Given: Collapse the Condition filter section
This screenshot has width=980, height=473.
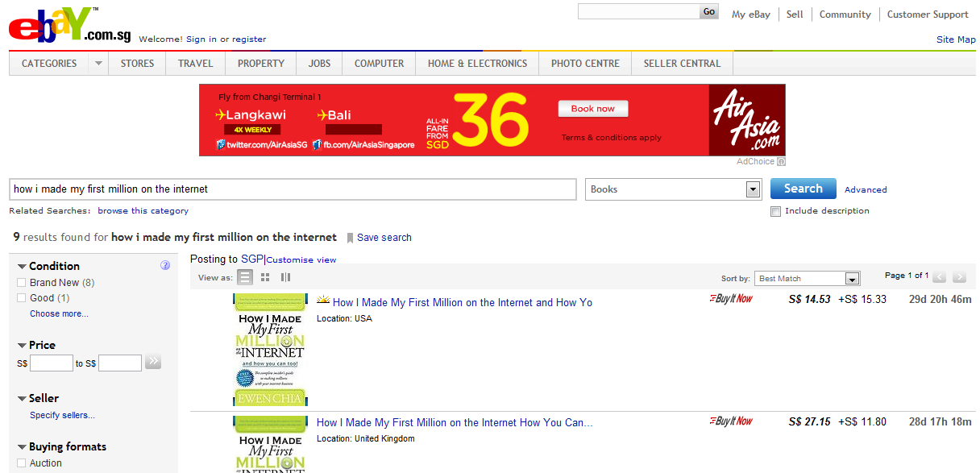Looking at the screenshot, I should tap(22, 266).
